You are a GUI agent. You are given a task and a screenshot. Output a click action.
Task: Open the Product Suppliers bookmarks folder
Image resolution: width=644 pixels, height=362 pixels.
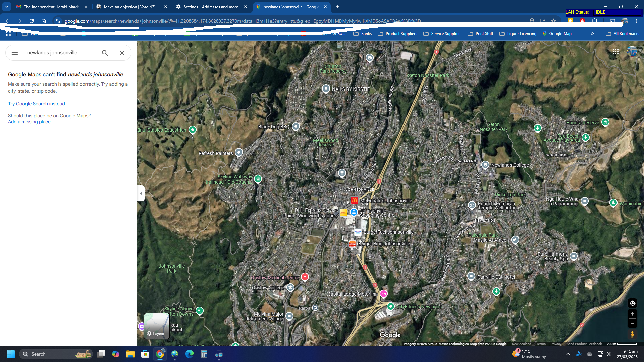397,34
